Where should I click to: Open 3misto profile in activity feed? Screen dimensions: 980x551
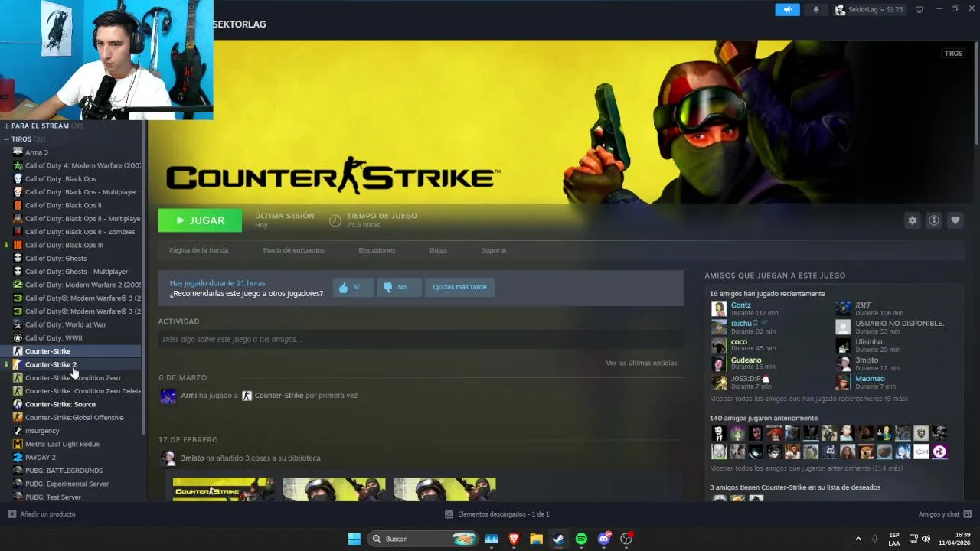pyautogui.click(x=192, y=458)
